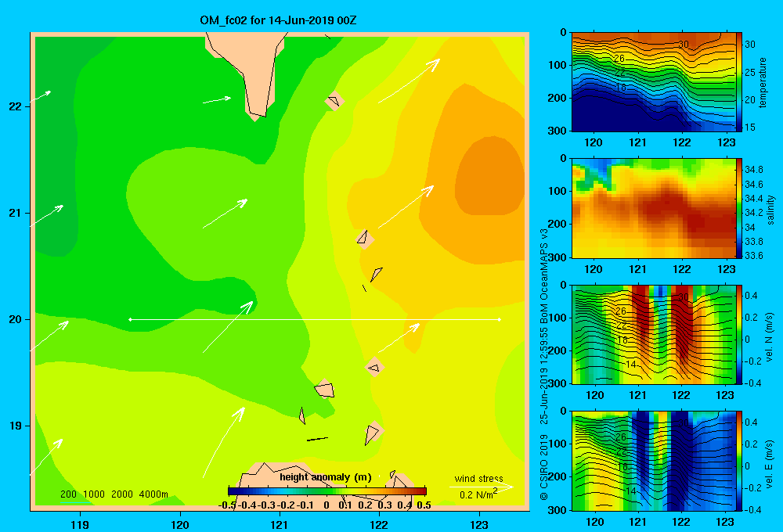Click the '18' contour label in temperature section

click(x=620, y=88)
